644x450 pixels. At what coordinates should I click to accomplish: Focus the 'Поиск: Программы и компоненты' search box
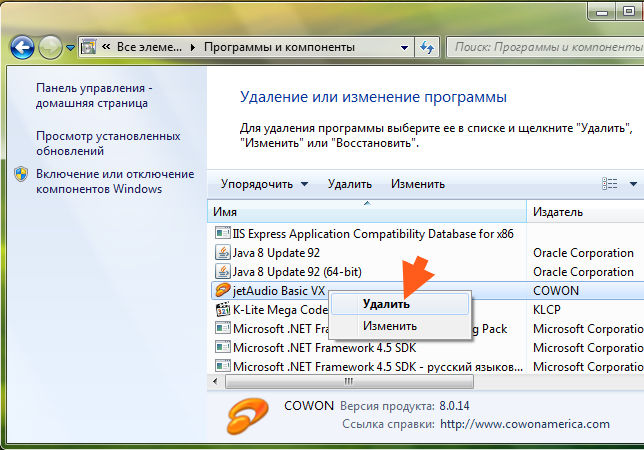pos(545,47)
